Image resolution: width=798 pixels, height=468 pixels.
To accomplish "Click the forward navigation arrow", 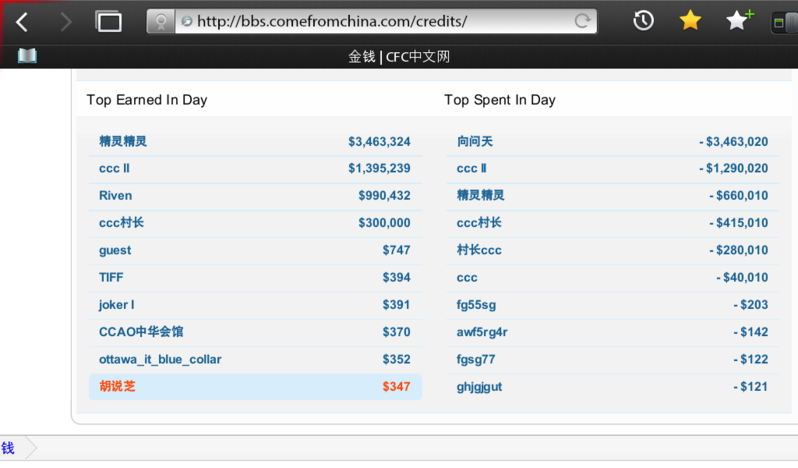I will pyautogui.click(x=66, y=21).
